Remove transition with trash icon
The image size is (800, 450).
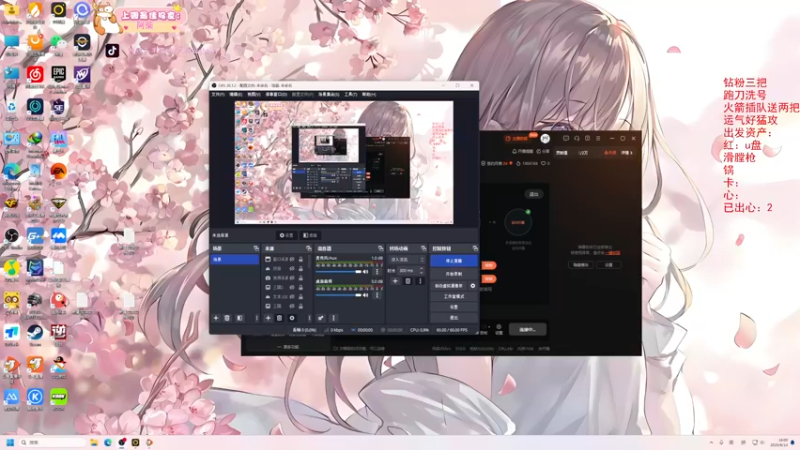408,281
